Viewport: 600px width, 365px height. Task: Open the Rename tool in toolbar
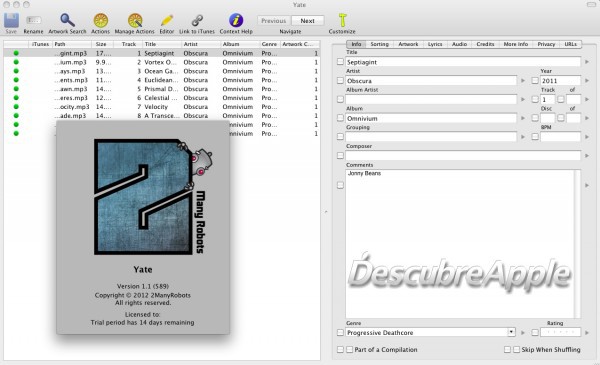pyautogui.click(x=33, y=20)
